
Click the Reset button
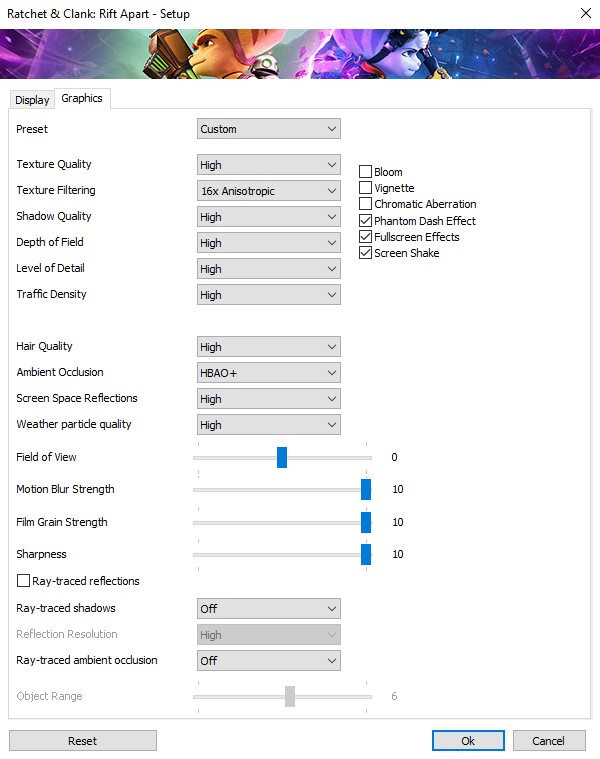(83, 741)
